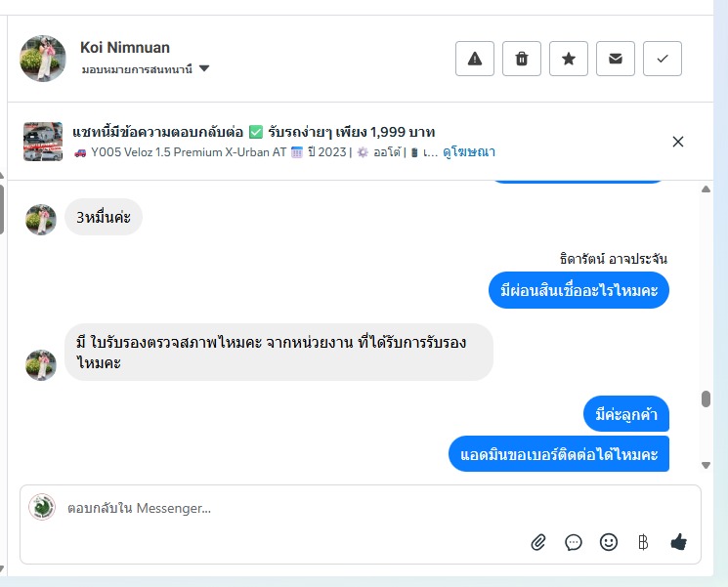The width and height of the screenshot is (728, 587).
Task: Send a thumbs-up like
Action: click(679, 542)
